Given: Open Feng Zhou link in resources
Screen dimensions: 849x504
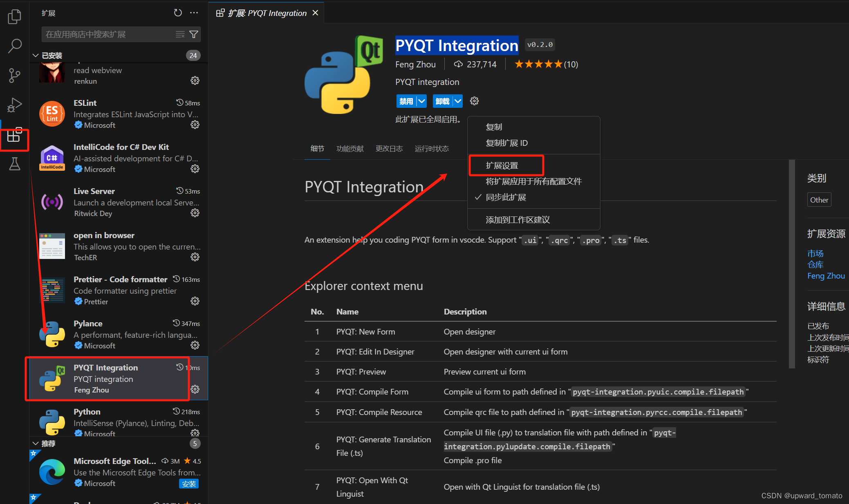Looking at the screenshot, I should click(826, 276).
